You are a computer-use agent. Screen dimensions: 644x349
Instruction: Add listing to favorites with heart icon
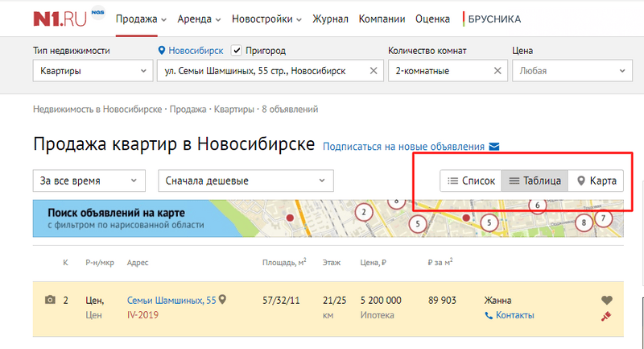(x=607, y=301)
